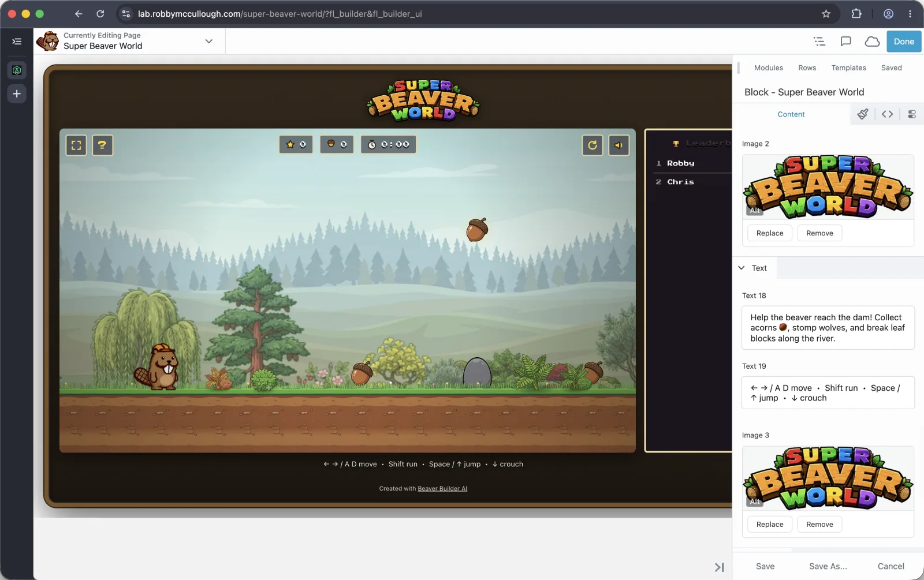The width and height of the screenshot is (924, 580).
Task: Open browser extensions puzzle icon
Action: click(856, 14)
